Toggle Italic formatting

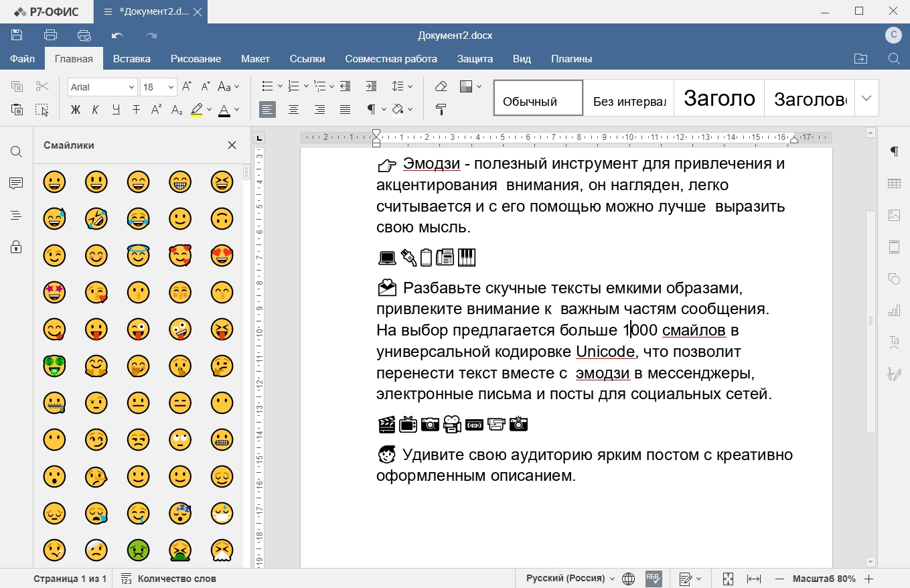pos(96,110)
